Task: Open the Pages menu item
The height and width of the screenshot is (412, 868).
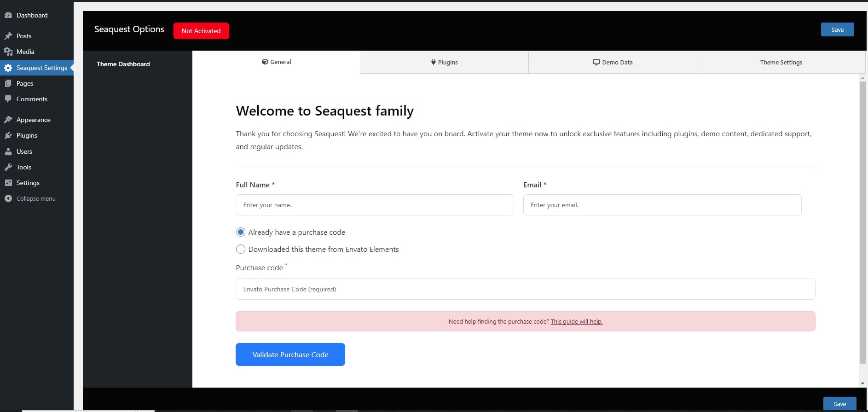Action: 37,83
